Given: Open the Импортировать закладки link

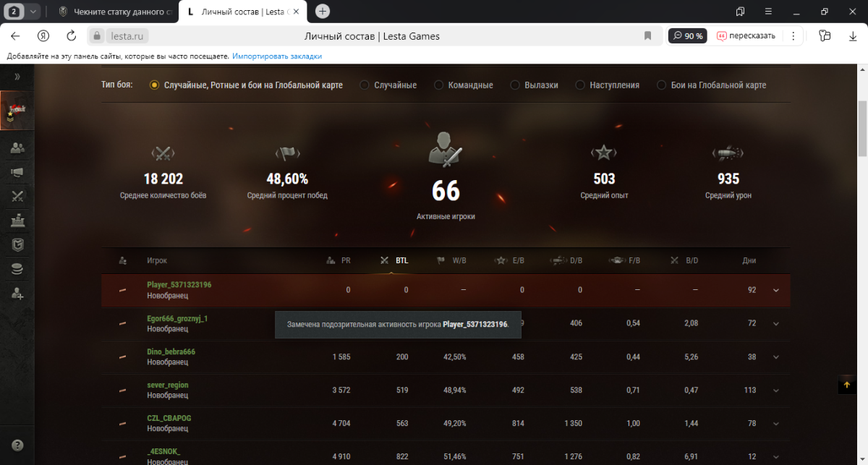Looking at the screenshot, I should [x=277, y=56].
